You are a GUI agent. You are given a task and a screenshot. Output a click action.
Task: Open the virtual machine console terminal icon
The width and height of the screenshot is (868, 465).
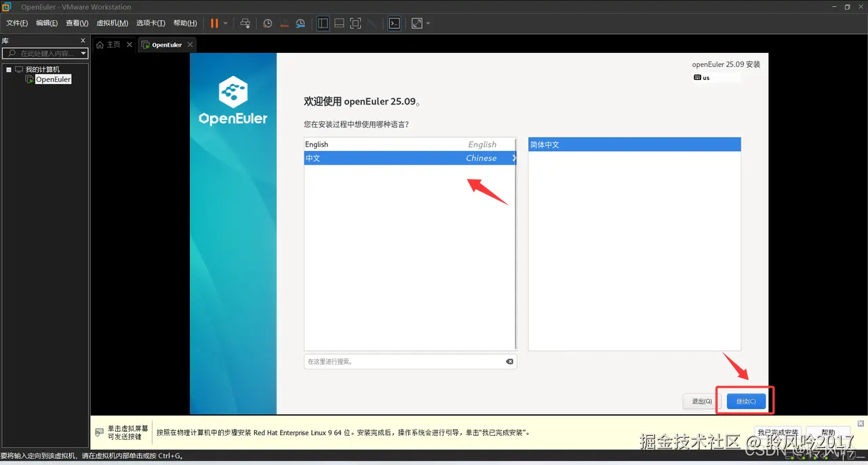click(x=394, y=23)
